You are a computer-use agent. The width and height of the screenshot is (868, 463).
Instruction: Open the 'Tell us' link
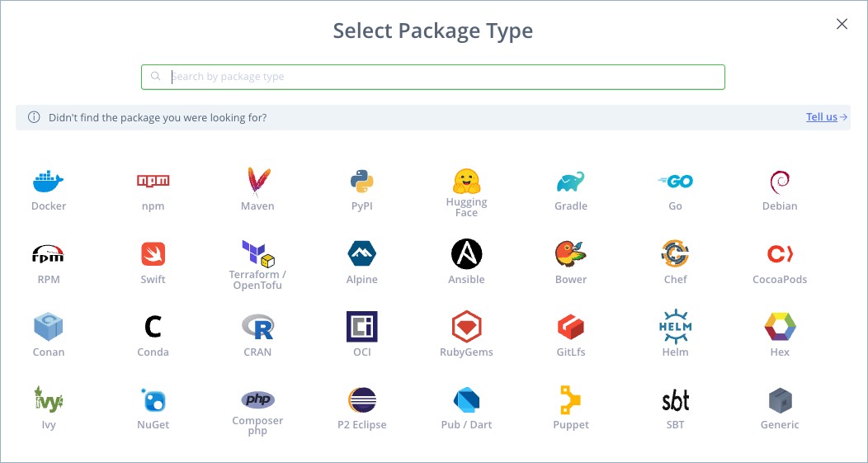822,117
